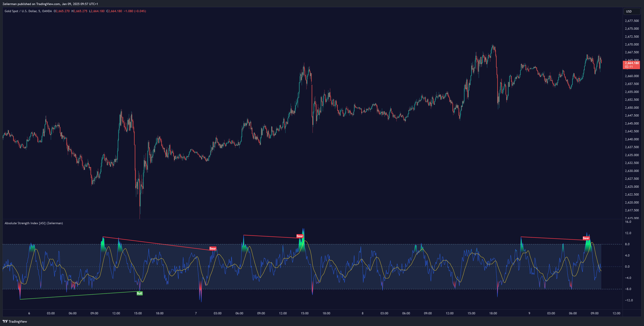Screen dimensions: 644x326
Task: Click the 0.0 indicator scale label
Action: pyautogui.click(x=627, y=267)
